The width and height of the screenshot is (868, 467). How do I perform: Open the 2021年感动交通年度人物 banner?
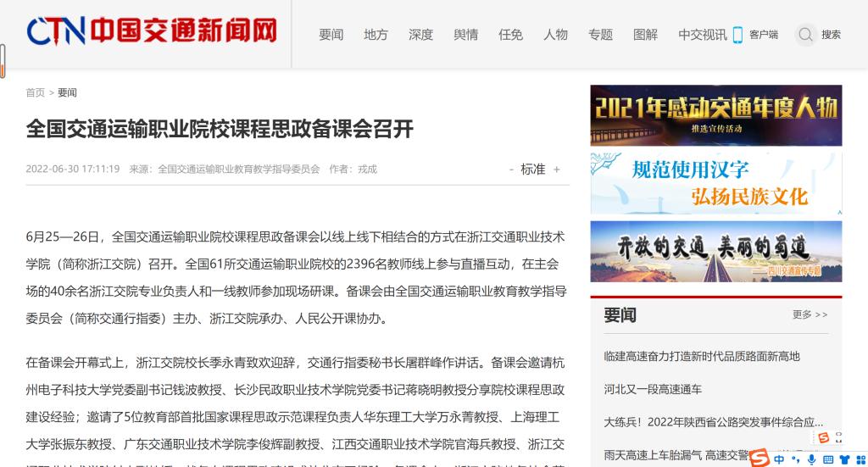click(715, 115)
